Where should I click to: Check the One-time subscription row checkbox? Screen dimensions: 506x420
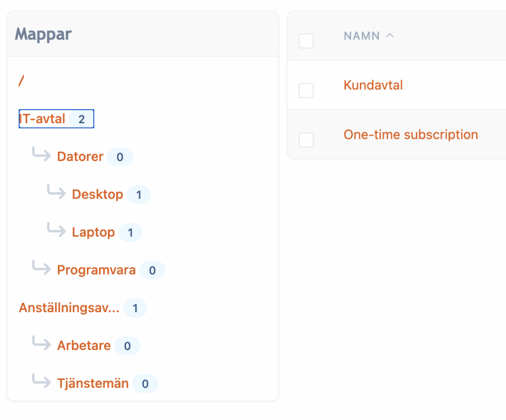pos(306,140)
